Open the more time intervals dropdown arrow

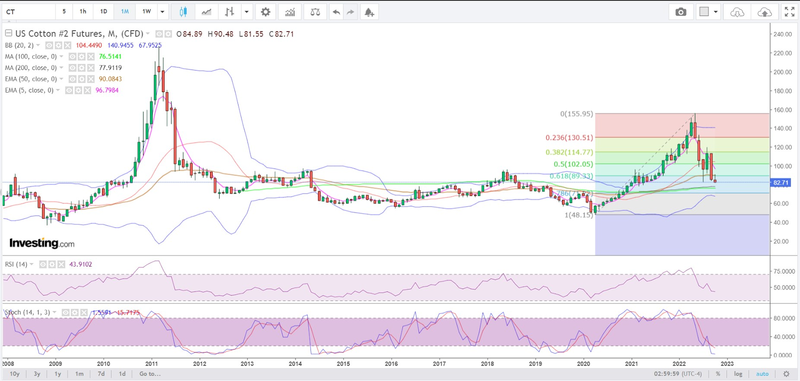[x=162, y=11]
